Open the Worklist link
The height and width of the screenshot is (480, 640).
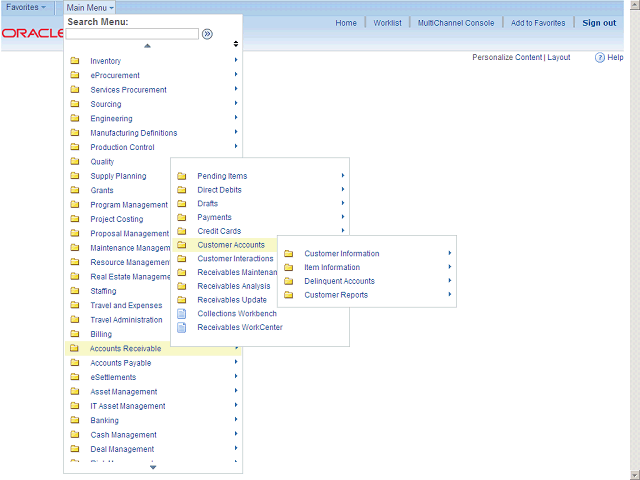pos(387,23)
